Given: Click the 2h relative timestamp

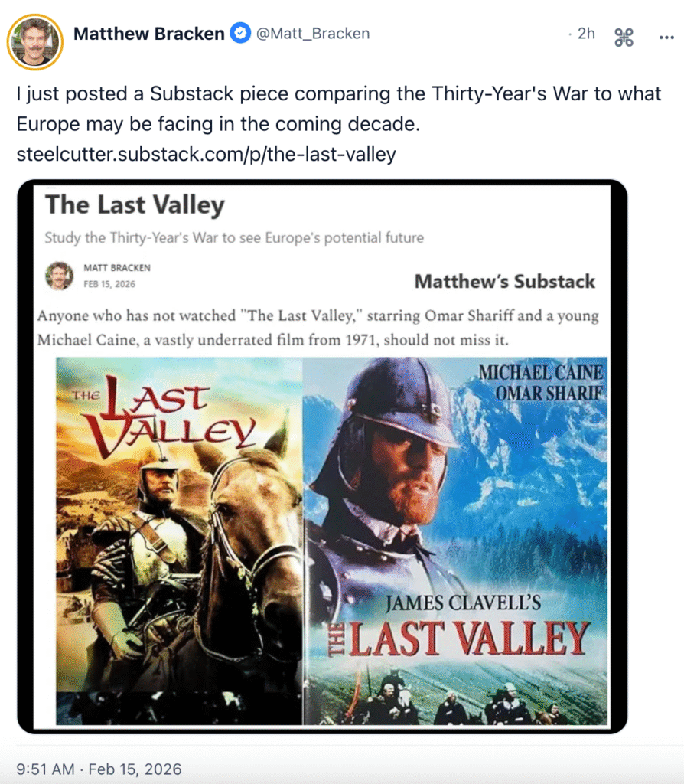Looking at the screenshot, I should (x=585, y=34).
